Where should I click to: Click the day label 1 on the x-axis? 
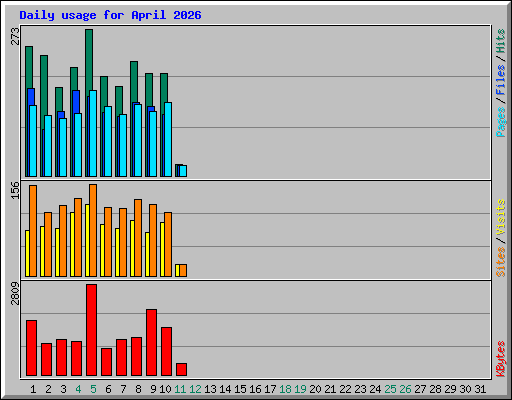[x=33, y=389]
